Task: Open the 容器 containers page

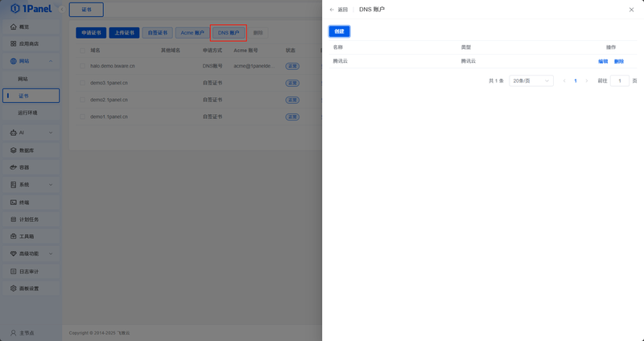Action: point(31,167)
